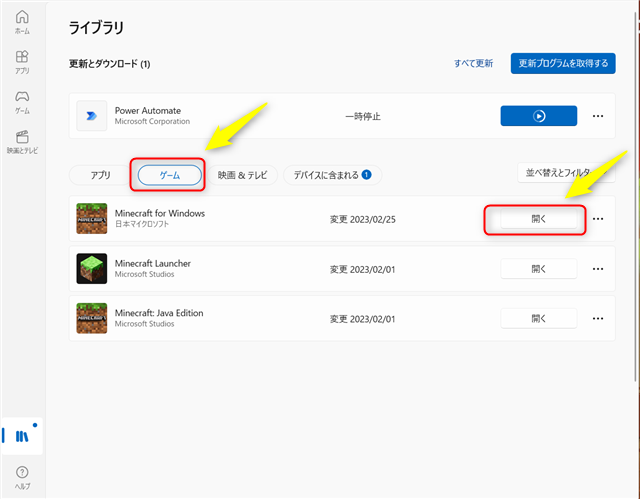Open Minecraft for Windows with 開く button

click(x=538, y=219)
